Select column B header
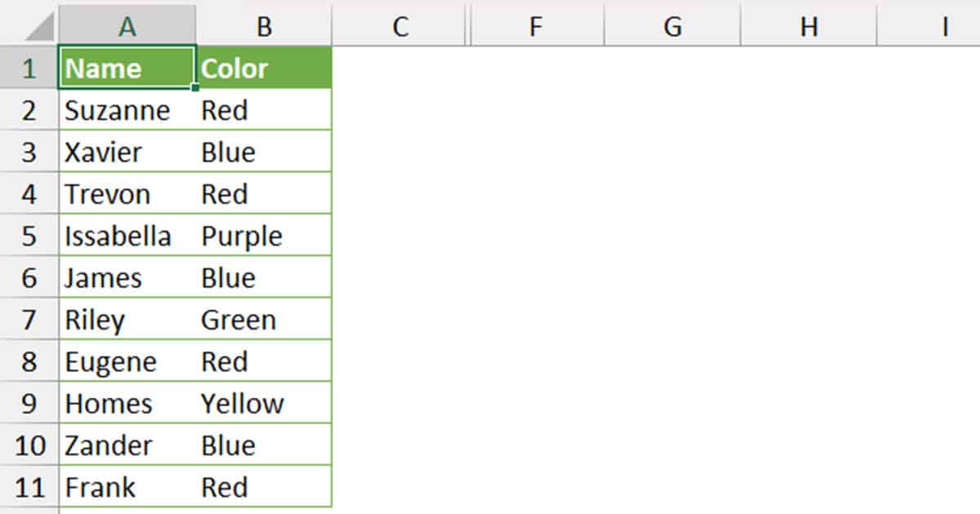 point(264,25)
